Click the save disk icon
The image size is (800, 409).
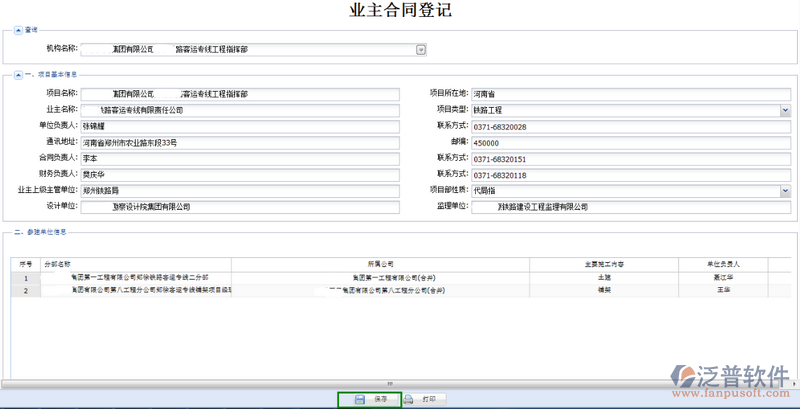359,399
